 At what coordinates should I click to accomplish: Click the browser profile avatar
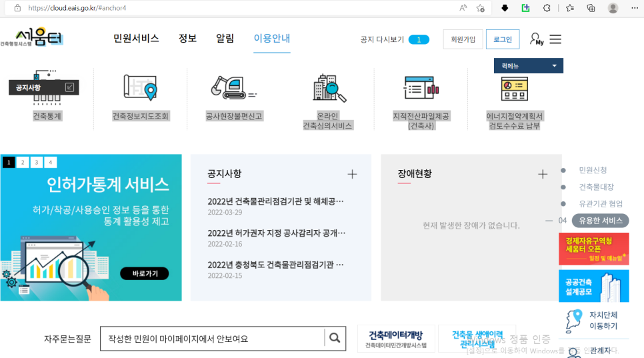coord(613,8)
